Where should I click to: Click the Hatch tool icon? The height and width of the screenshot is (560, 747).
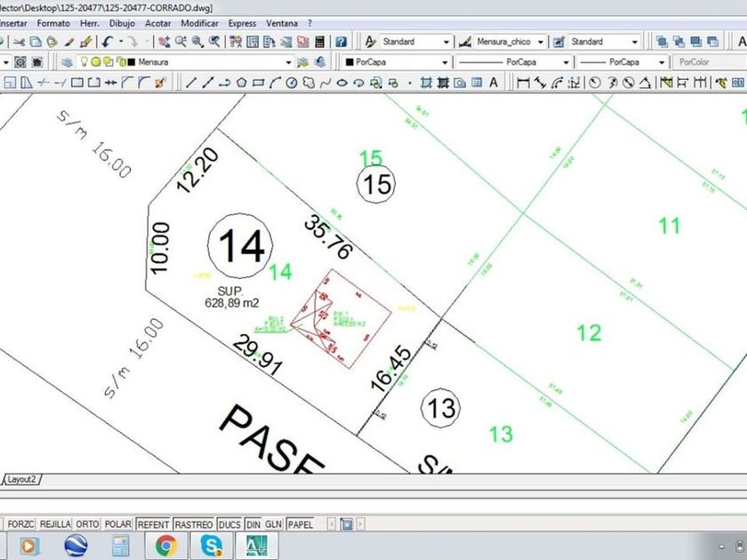coord(426,83)
